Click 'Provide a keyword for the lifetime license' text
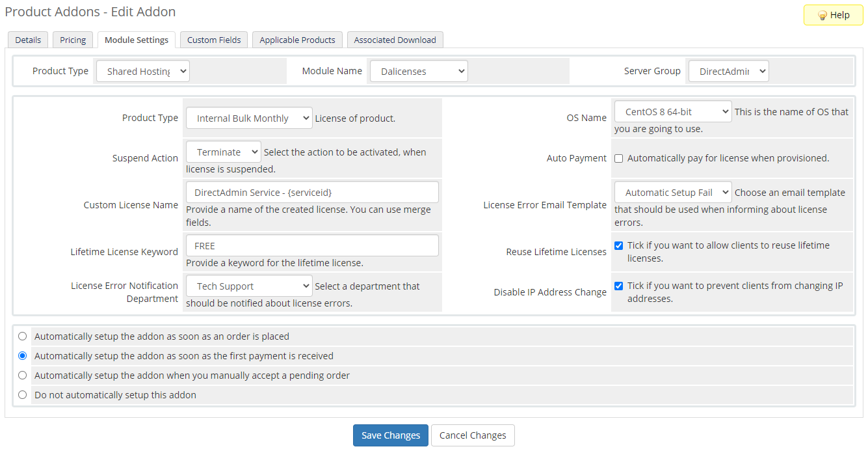Image resolution: width=868 pixels, height=451 pixels. [274, 264]
